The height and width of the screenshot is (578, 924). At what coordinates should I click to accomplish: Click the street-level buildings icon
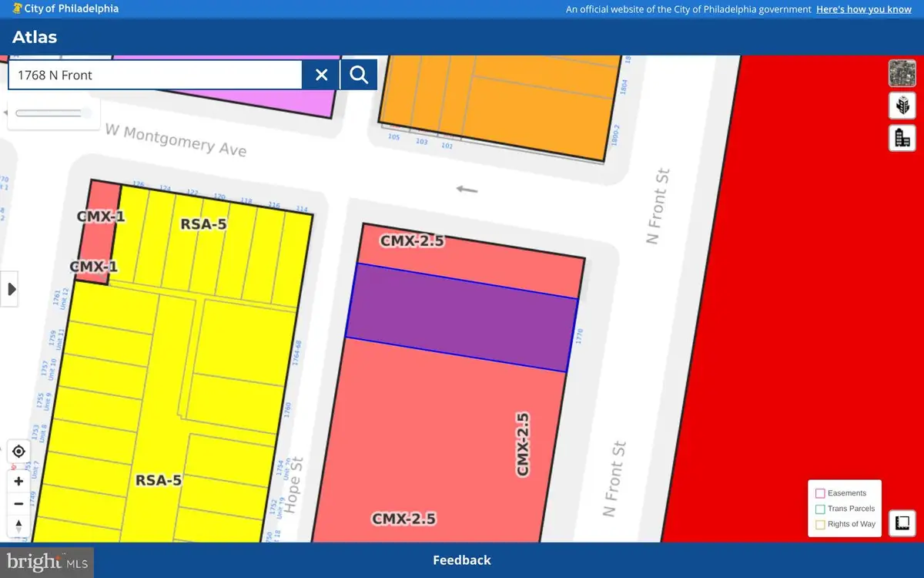pos(902,138)
